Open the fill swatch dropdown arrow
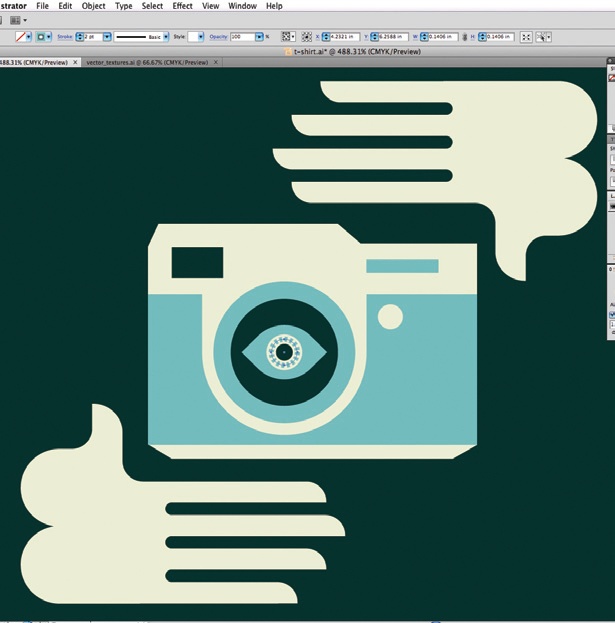615x623 pixels. [29, 37]
